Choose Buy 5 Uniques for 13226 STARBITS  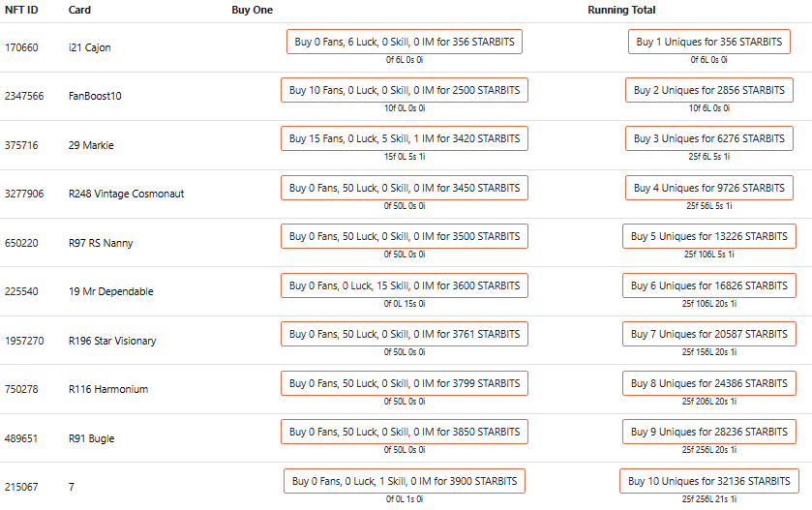(709, 236)
